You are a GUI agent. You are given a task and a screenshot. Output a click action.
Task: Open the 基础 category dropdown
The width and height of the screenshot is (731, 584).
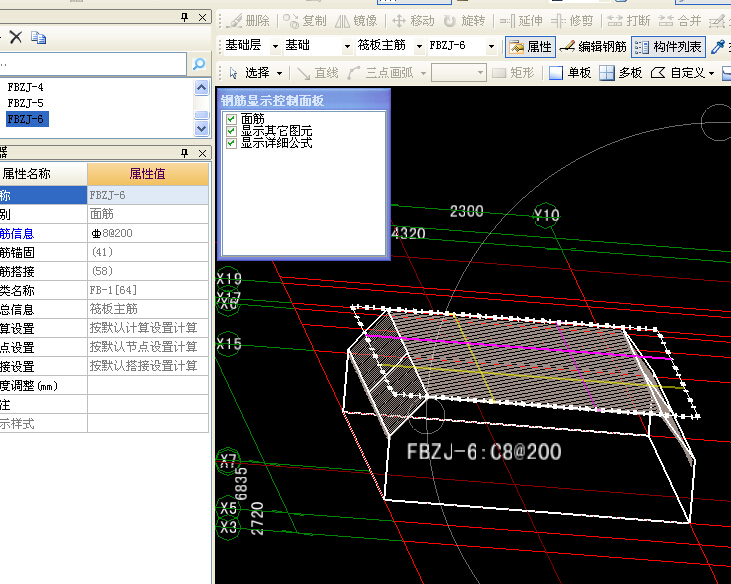click(347, 46)
